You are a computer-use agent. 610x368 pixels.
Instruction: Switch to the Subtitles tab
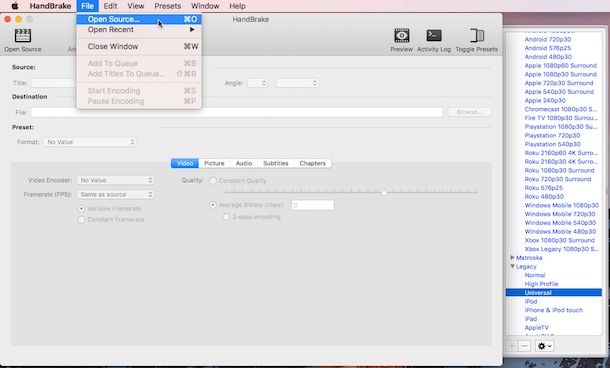coord(276,163)
